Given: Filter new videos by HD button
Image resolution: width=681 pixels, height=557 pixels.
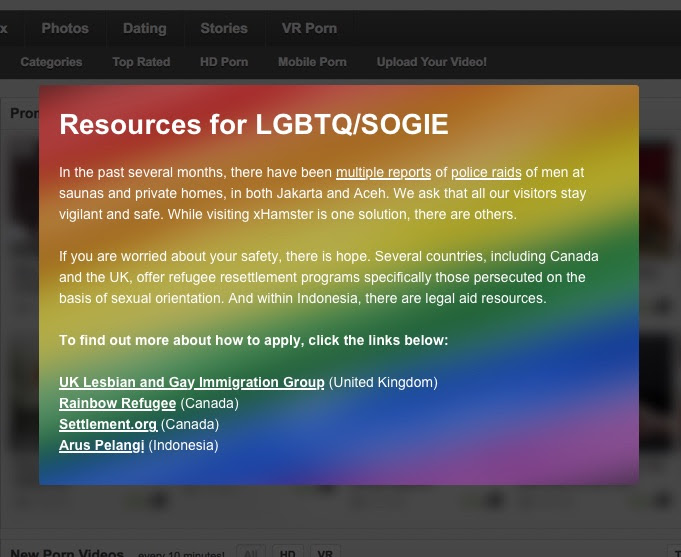Looking at the screenshot, I should pyautogui.click(x=287, y=552).
